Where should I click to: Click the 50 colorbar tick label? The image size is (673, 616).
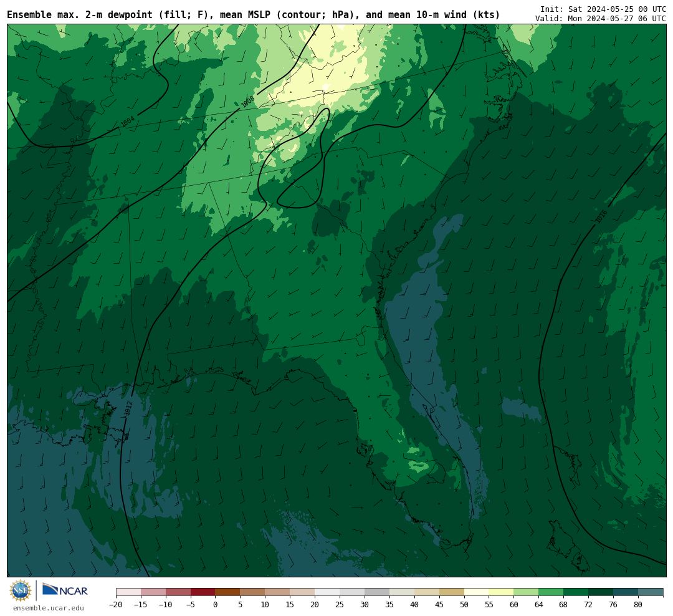[464, 605]
